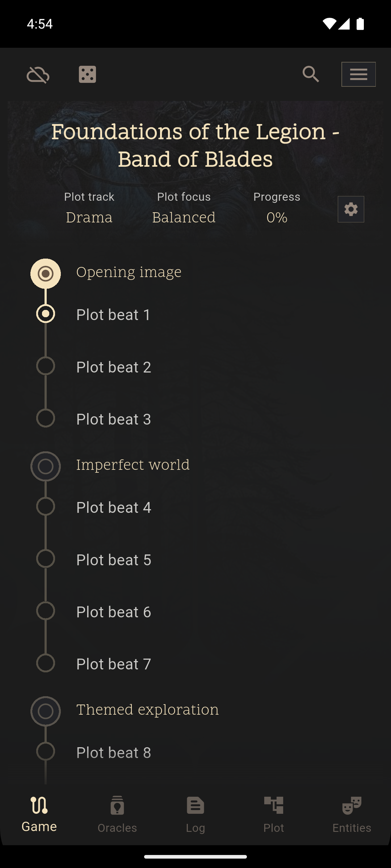Open the Entities tab
The height and width of the screenshot is (868, 391).
tap(352, 814)
